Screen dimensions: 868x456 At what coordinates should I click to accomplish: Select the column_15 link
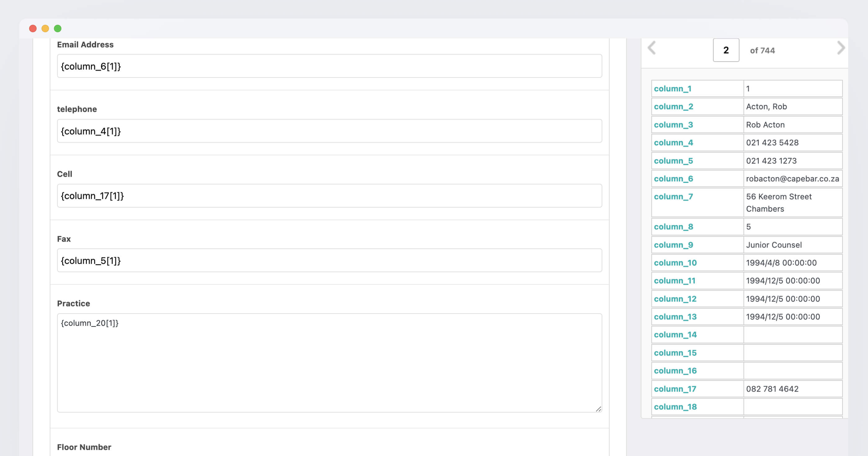pyautogui.click(x=675, y=353)
